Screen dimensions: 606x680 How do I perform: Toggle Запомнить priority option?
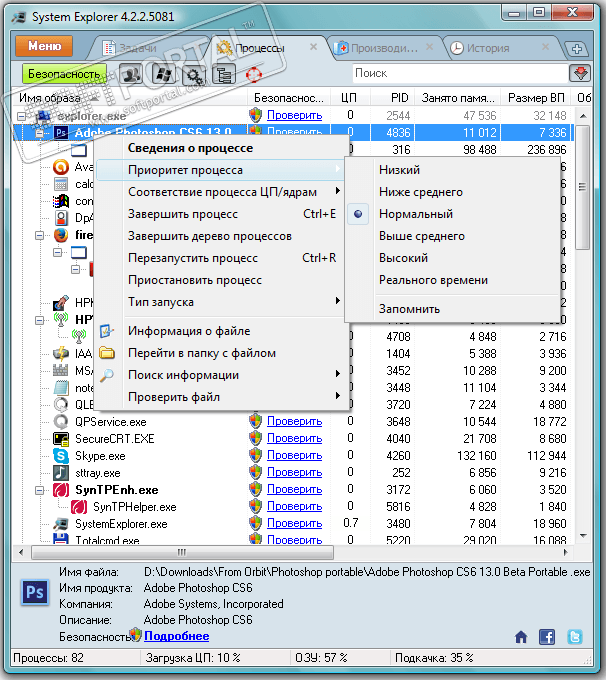[x=452, y=309]
